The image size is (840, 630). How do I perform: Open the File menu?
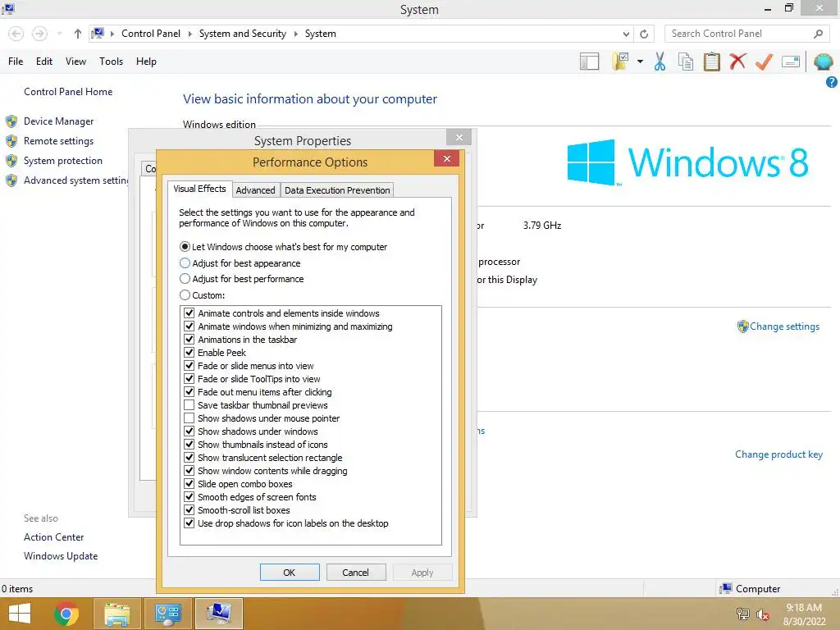point(16,62)
